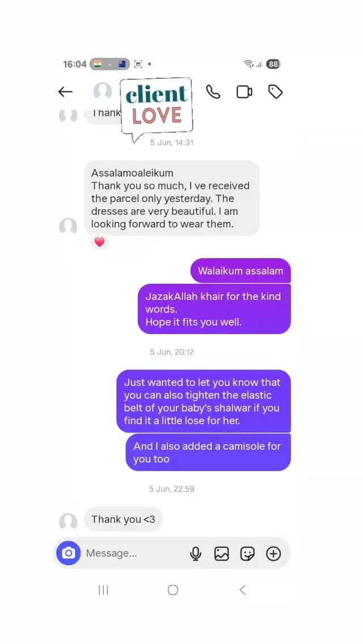This screenshot has width=363, height=644.
Task: Go back using the header arrow
Action: point(65,92)
